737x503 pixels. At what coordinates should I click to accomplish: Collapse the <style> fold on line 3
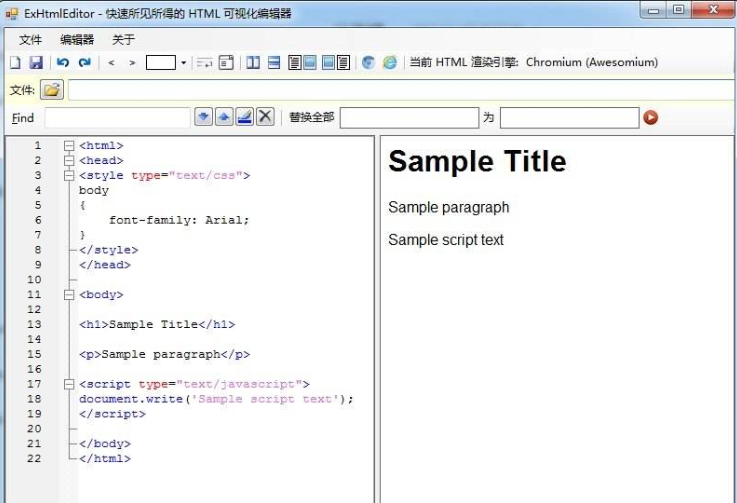(x=69, y=176)
